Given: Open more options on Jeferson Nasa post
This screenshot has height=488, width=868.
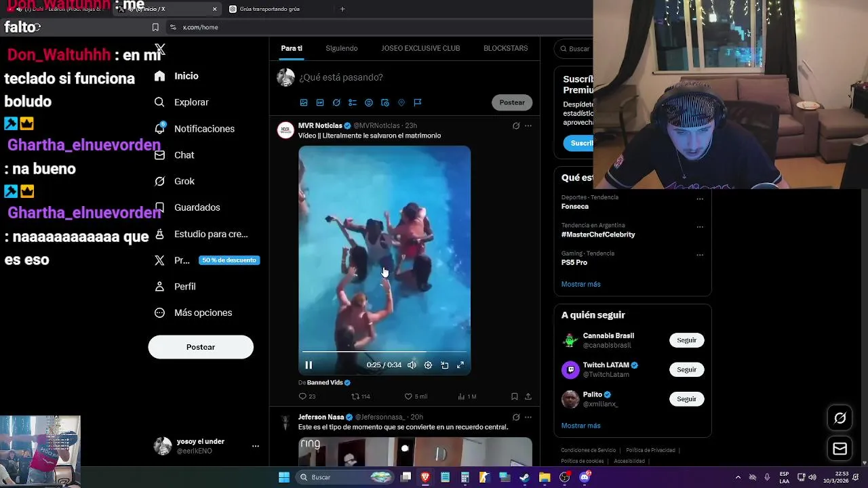Looking at the screenshot, I should coord(528,418).
